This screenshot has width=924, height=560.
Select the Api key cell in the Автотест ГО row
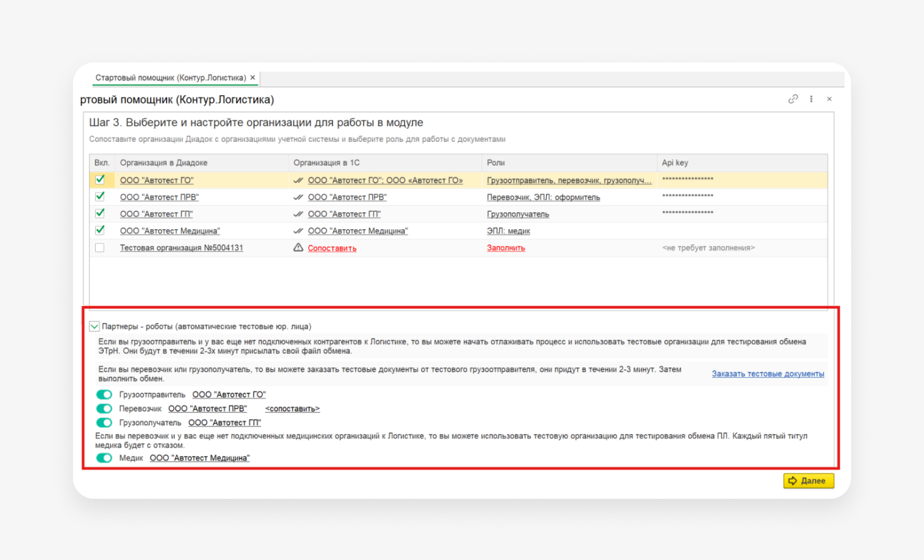pos(742,180)
